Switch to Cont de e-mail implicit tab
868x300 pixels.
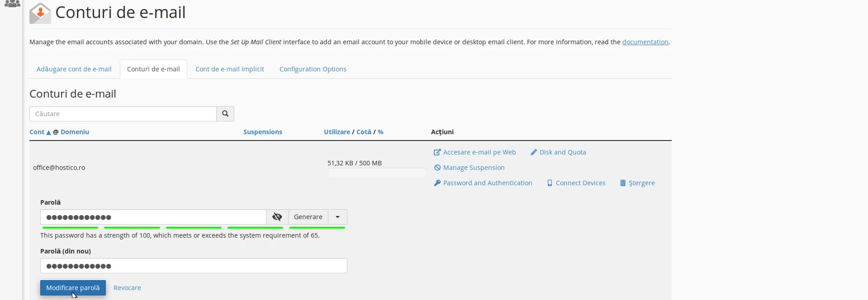click(230, 69)
